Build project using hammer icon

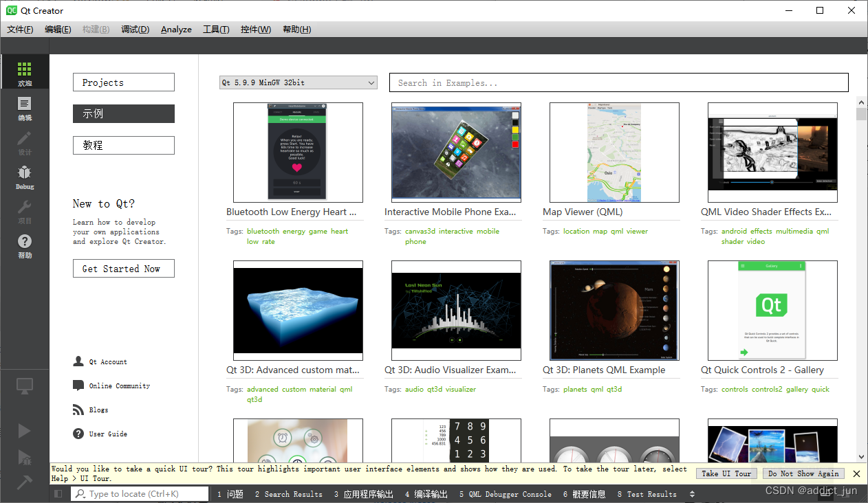tap(25, 483)
